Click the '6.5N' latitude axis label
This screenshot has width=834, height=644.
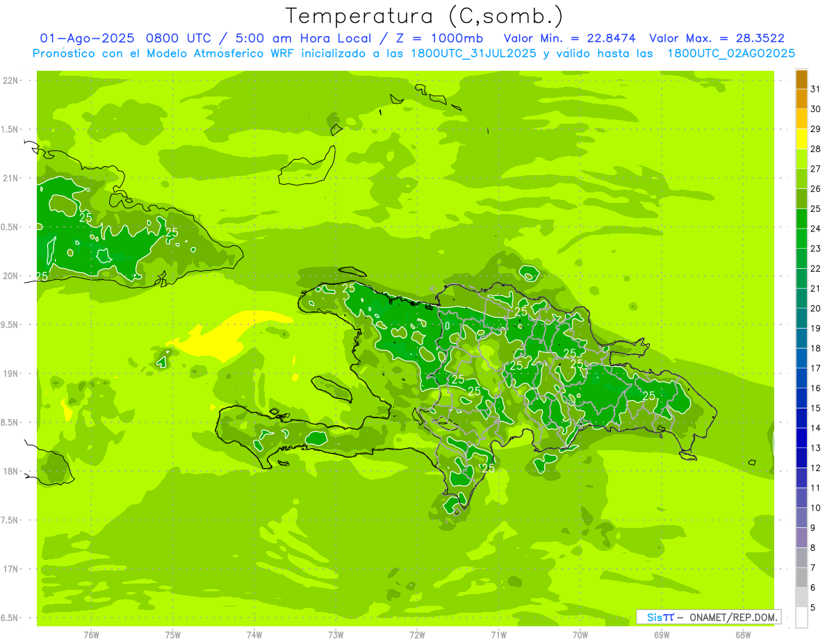point(10,618)
